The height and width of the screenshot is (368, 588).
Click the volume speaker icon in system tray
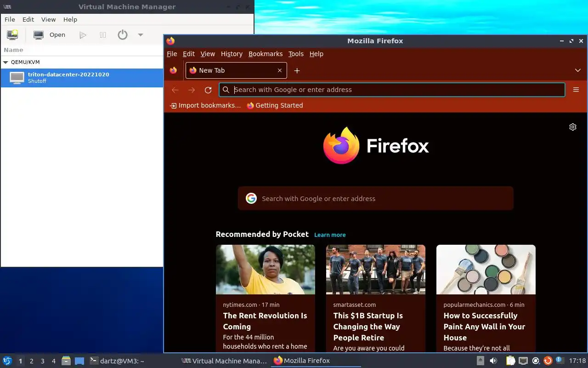point(493,361)
